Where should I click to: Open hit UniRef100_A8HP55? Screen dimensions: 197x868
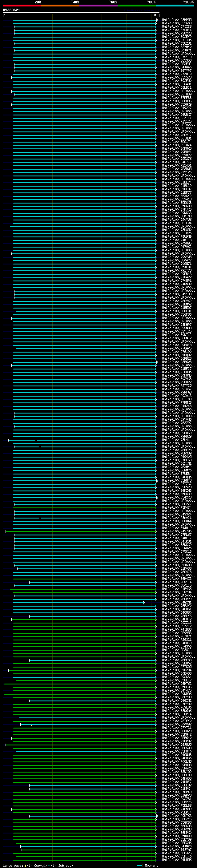[177, 20]
